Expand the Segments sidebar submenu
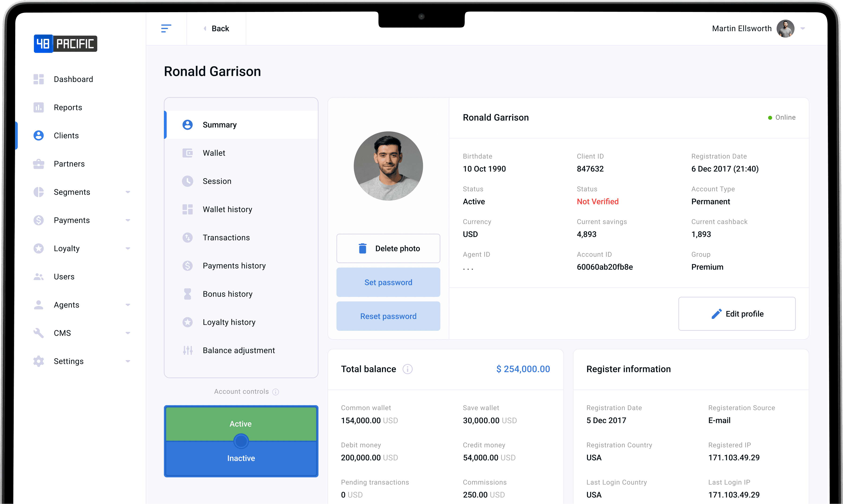Viewport: 843px width, 504px height. (x=128, y=192)
